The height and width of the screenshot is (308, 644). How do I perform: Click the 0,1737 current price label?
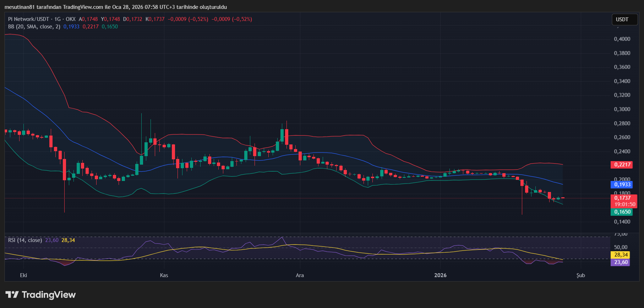click(623, 198)
